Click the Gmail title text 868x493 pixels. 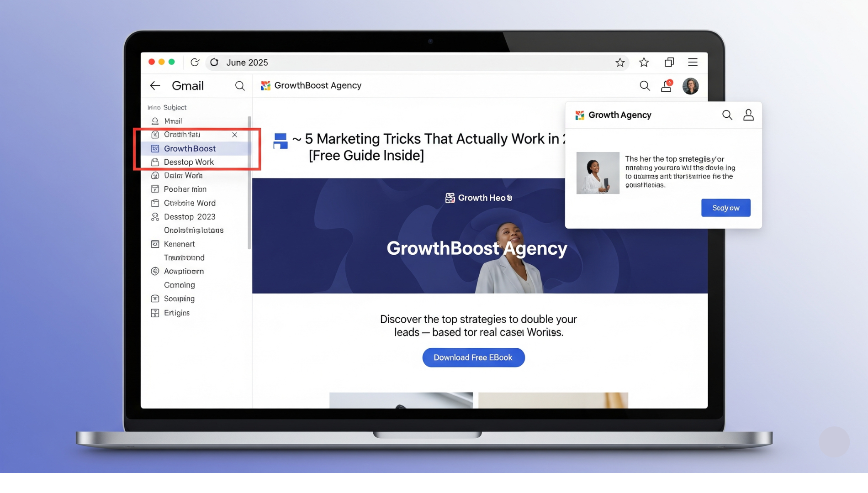point(188,86)
